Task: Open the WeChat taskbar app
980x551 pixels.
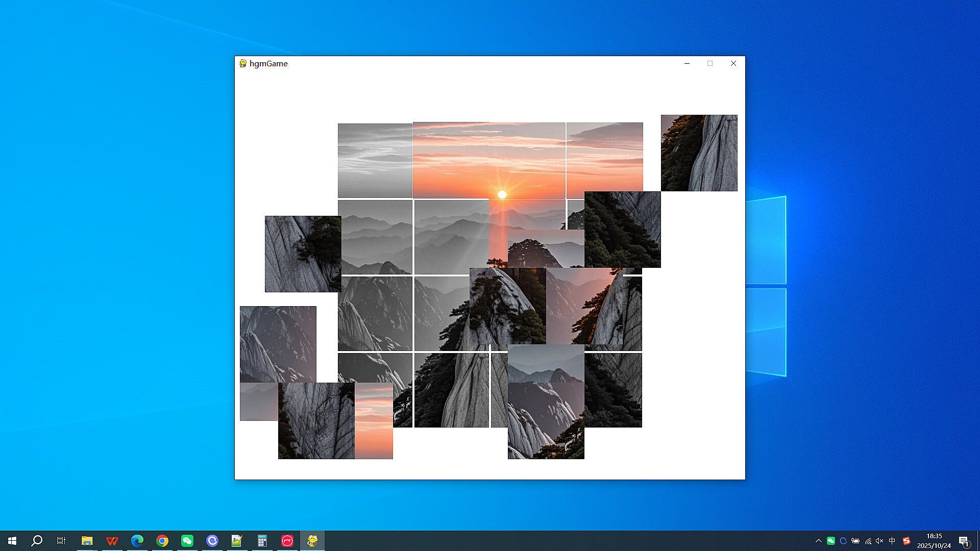Action: pos(187,541)
